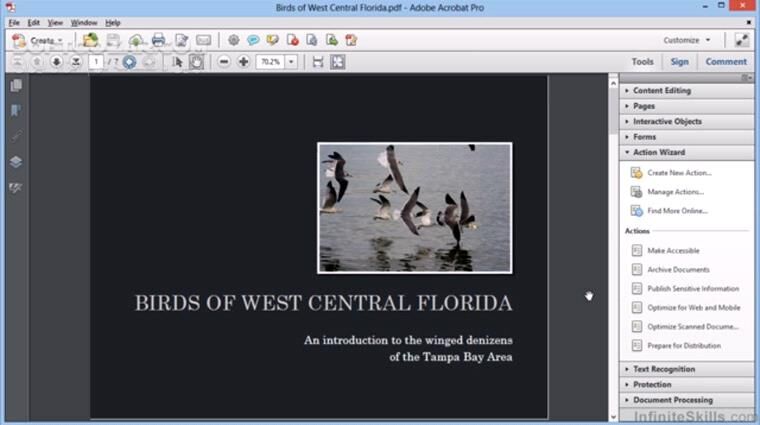Collapse the Action Wizard section

tap(658, 152)
